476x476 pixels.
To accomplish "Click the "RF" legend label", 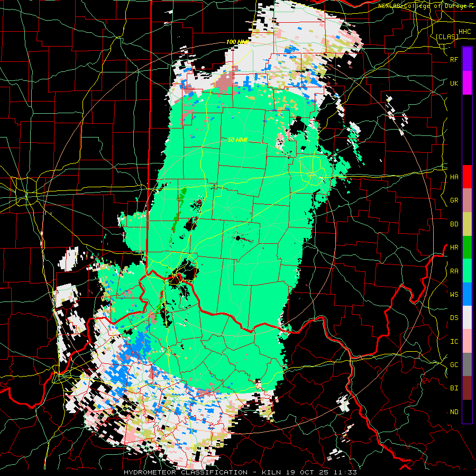I will click(454, 59).
